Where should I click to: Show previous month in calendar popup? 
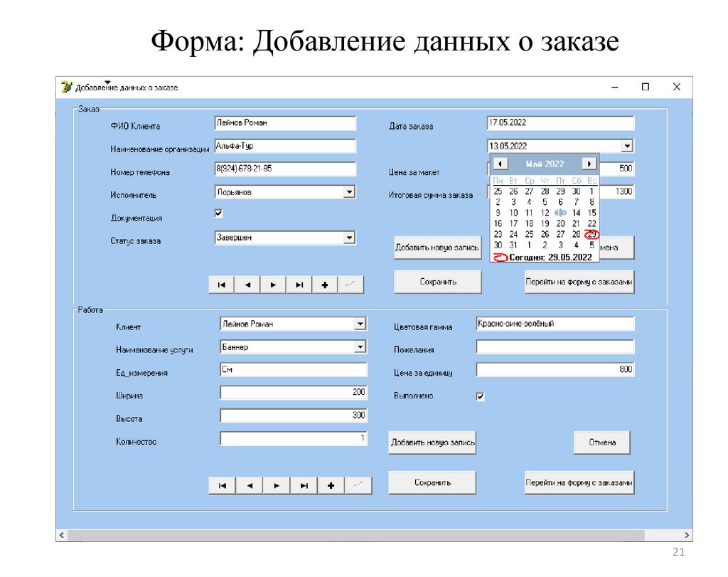coord(500,164)
